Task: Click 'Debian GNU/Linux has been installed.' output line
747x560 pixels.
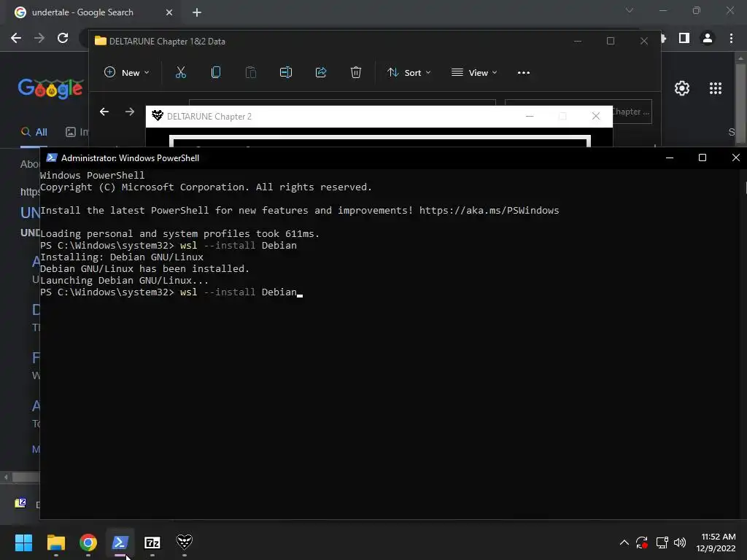Action: pos(145,268)
